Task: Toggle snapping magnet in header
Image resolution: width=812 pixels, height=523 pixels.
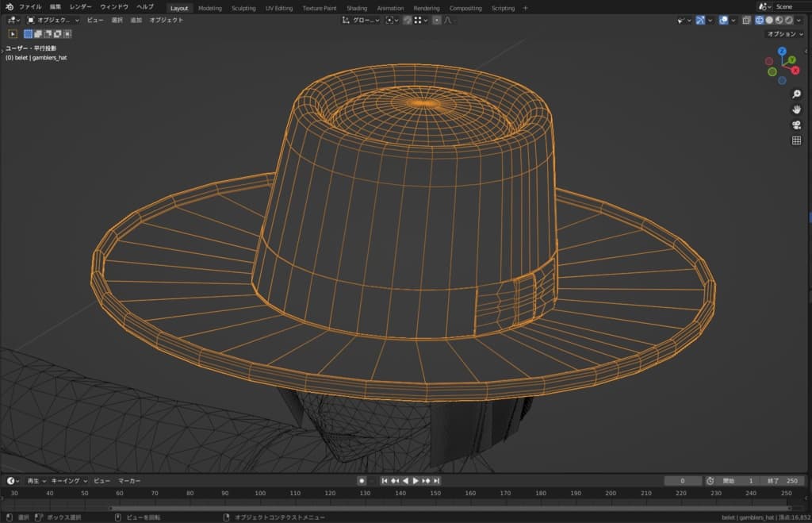Action: [x=406, y=20]
